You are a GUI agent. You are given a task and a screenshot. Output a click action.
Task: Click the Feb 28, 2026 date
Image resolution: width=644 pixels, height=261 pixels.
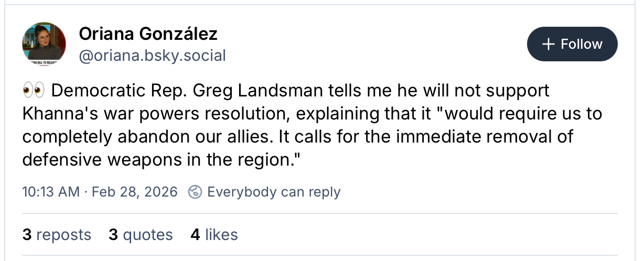click(134, 192)
